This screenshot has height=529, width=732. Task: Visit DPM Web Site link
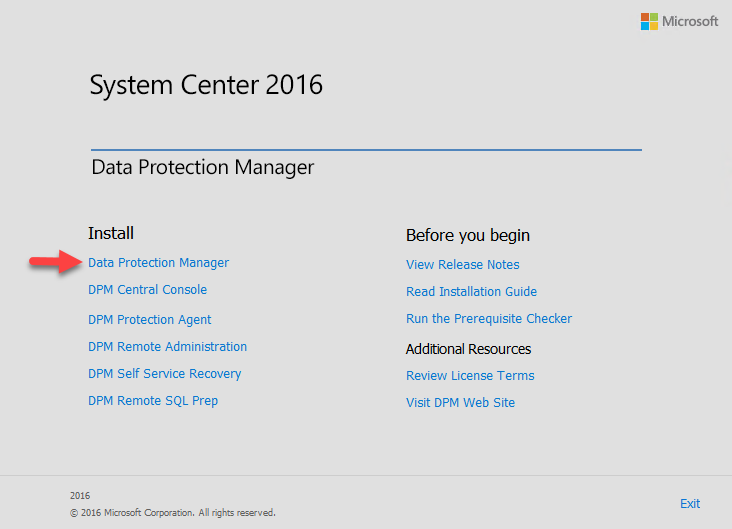[x=460, y=403]
